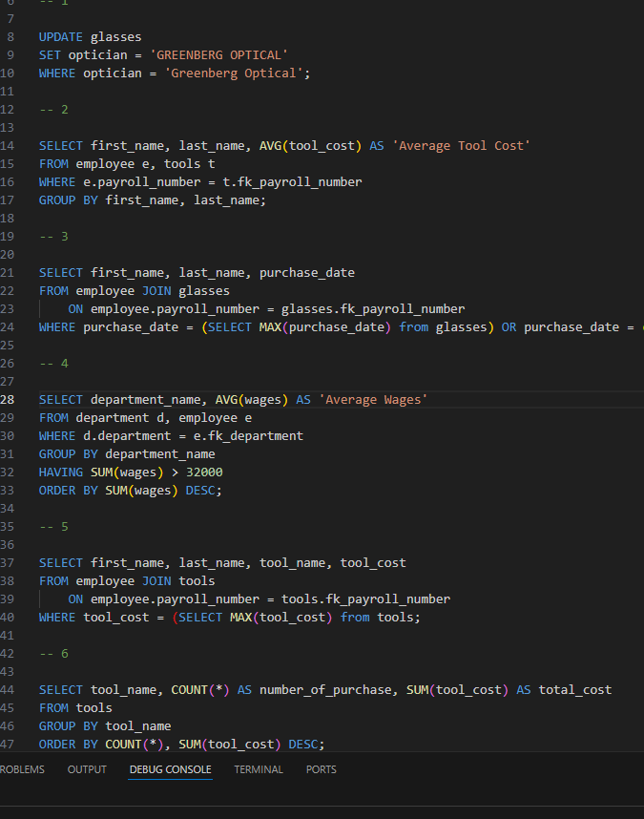Click total_cost alias on line 44
Screen dimensions: 644x819
(x=574, y=690)
